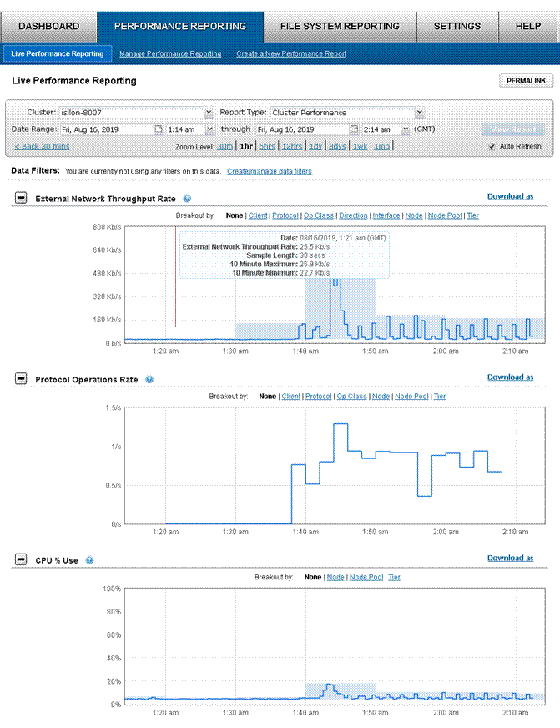Open the 1:14 am start time dropdown
Image resolution: width=560 pixels, height=728 pixels.
(190, 129)
